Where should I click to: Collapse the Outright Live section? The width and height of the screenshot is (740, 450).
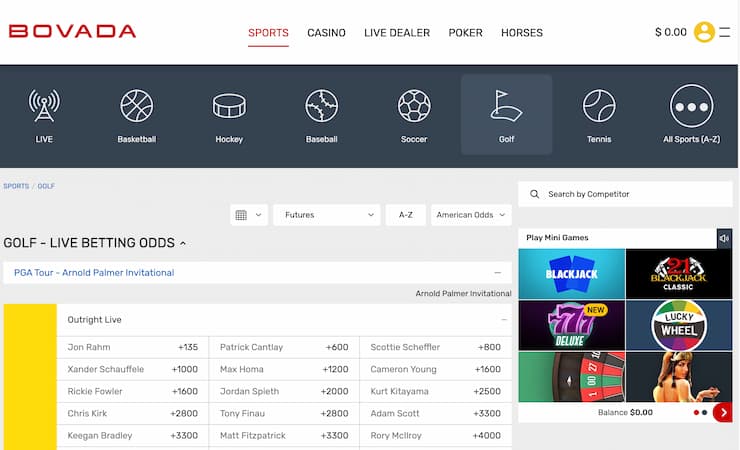pyautogui.click(x=504, y=320)
